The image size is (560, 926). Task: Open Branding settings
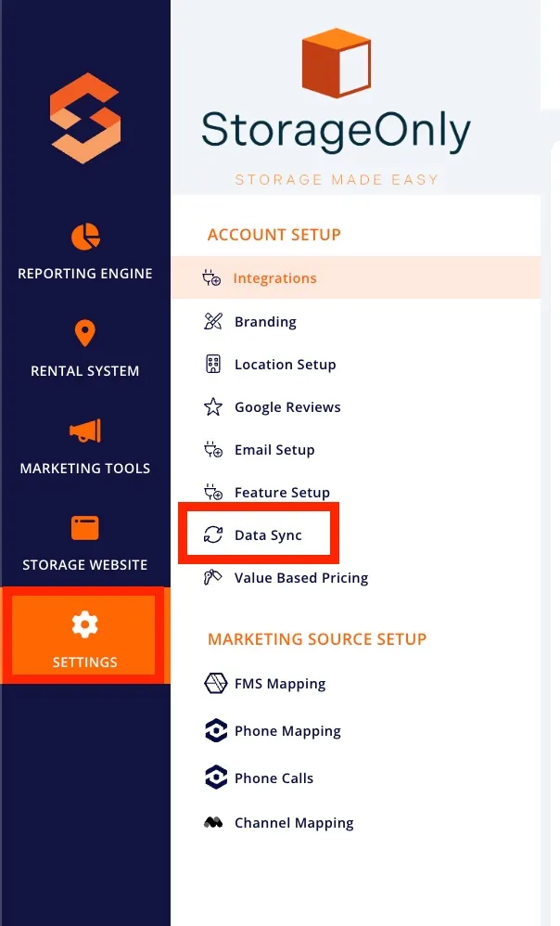click(265, 322)
